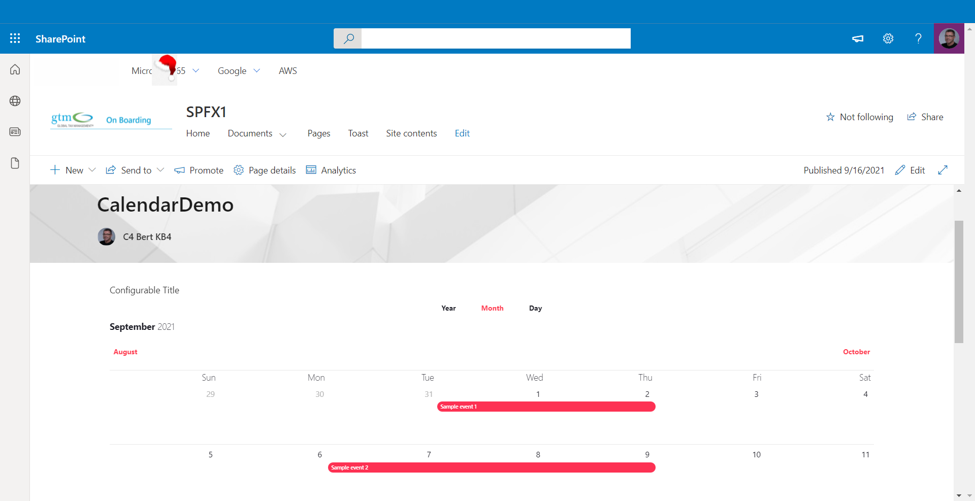
Task: Expand page to full screen view
Action: point(942,170)
